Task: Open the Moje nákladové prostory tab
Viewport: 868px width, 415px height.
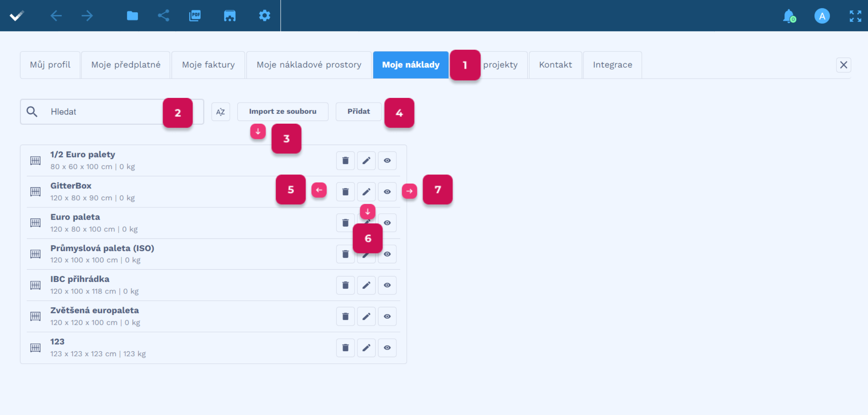Action: point(309,65)
